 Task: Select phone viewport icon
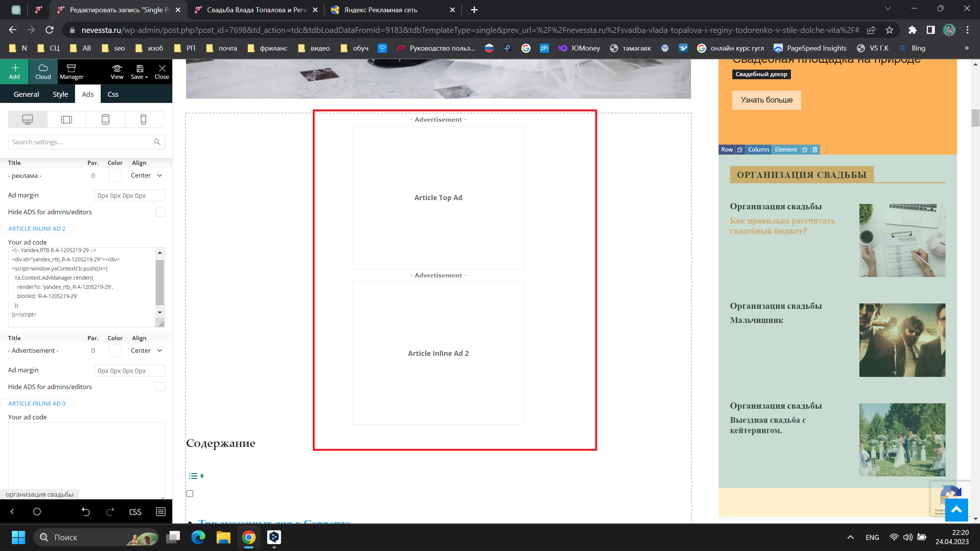(x=144, y=119)
